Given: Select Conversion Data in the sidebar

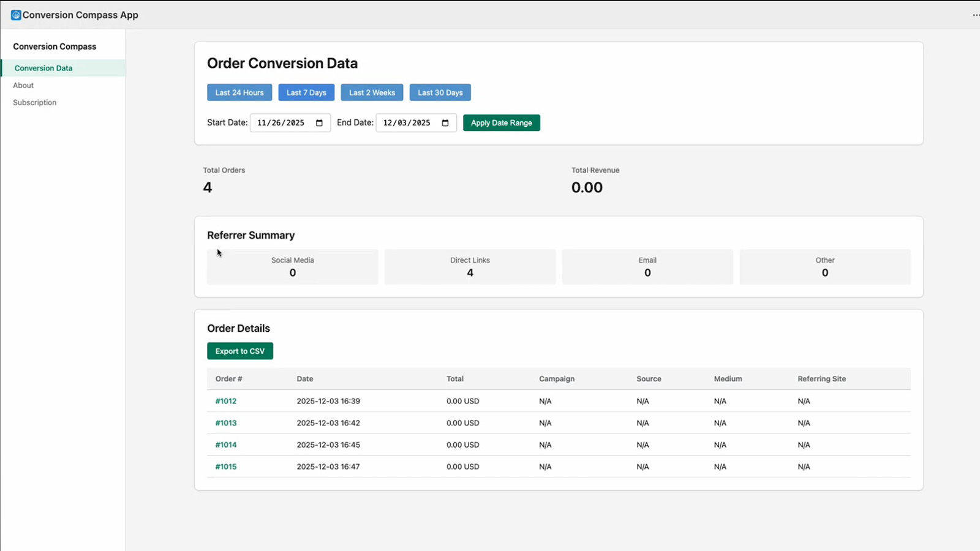Looking at the screenshot, I should (x=43, y=68).
